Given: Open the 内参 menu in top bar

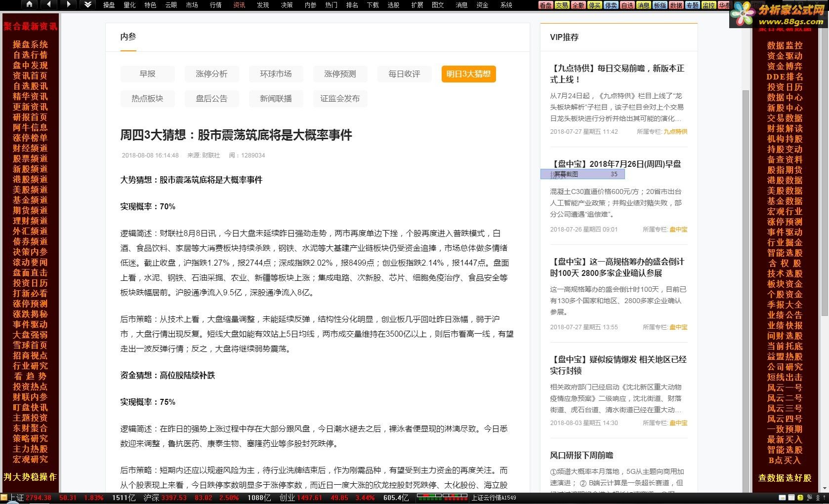Looking at the screenshot, I should (x=310, y=5).
